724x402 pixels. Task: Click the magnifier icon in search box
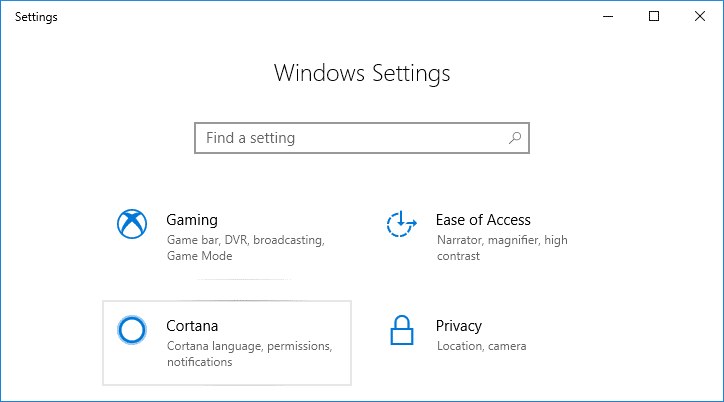tap(514, 138)
